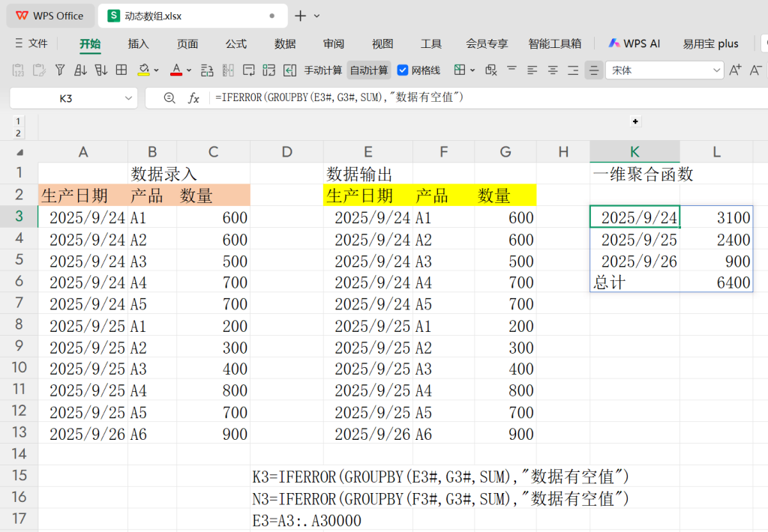Sort ascending with the A-down arrow icon
768x532 pixels.
80,70
